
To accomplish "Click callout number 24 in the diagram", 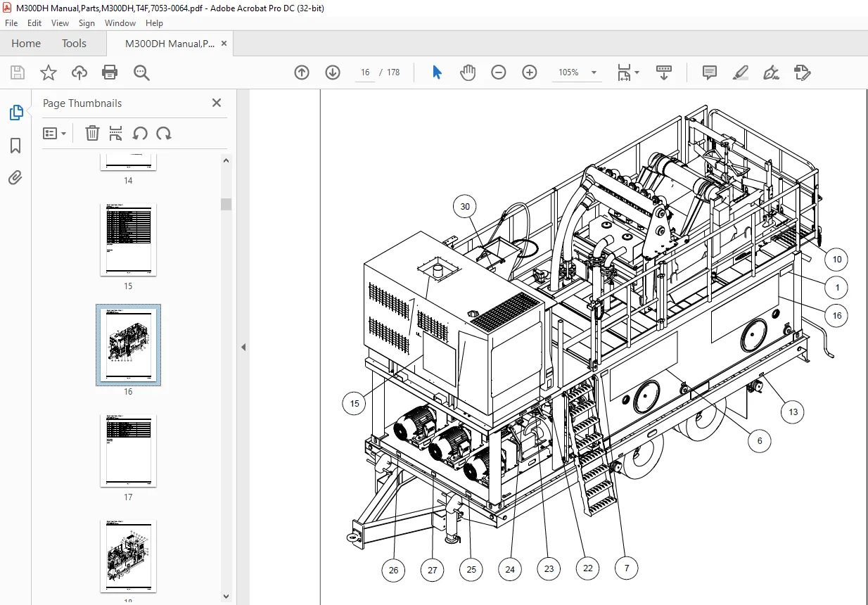I will click(510, 568).
